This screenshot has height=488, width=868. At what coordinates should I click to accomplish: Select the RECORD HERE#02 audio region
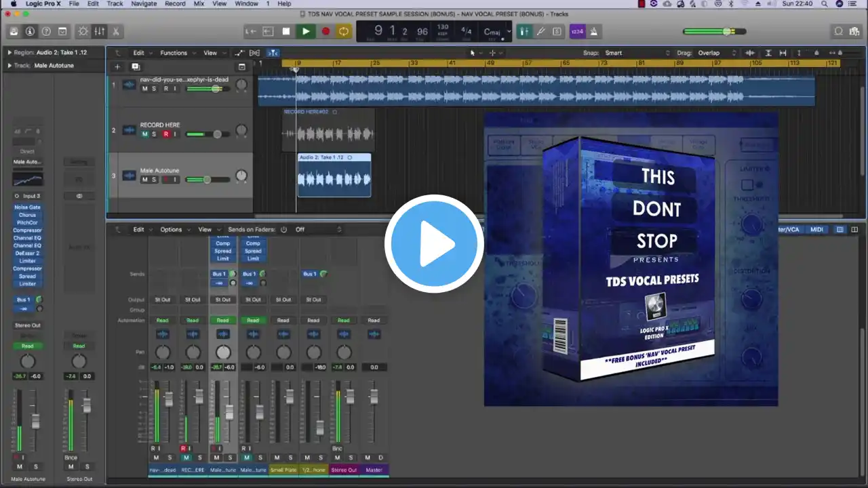[328, 130]
